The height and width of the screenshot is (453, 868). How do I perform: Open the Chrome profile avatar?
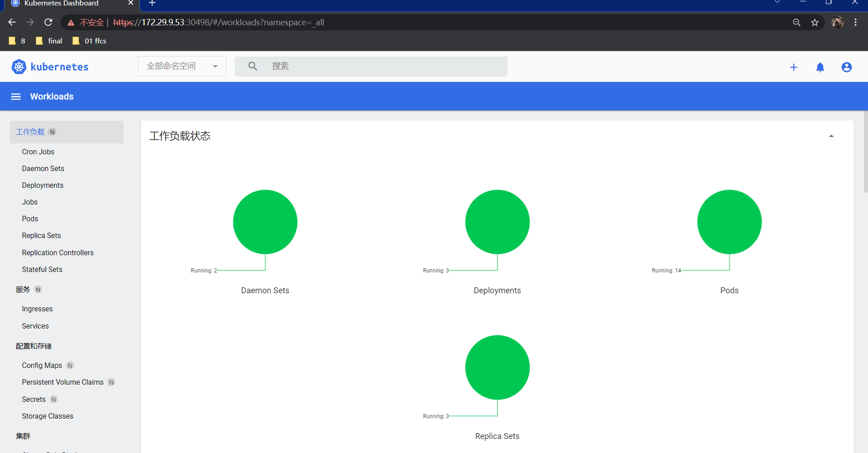pyautogui.click(x=837, y=22)
